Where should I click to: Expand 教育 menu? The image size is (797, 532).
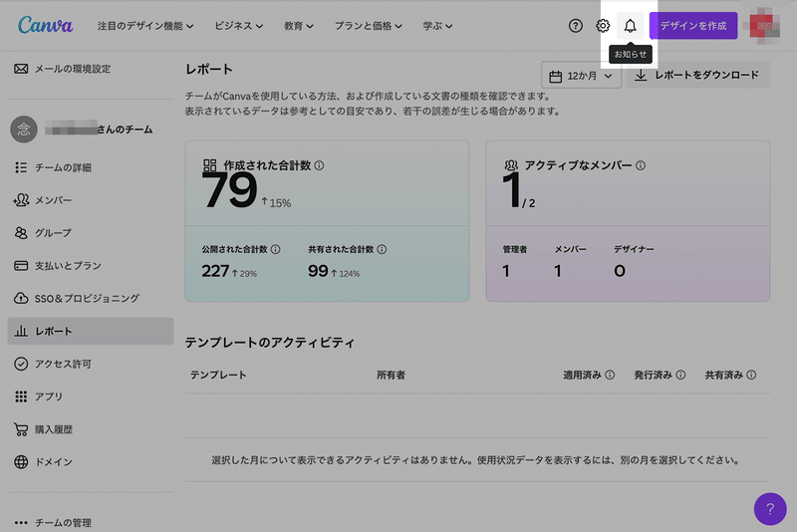coord(298,26)
